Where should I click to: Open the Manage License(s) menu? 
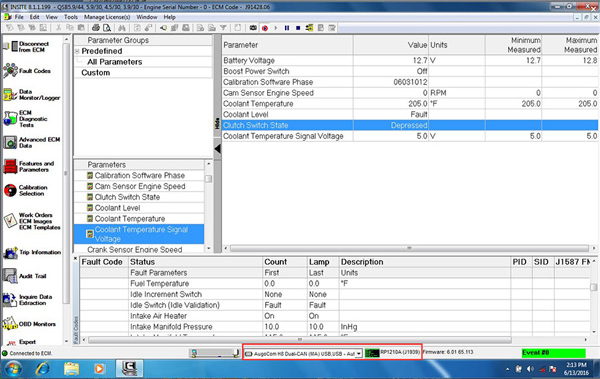[107, 17]
